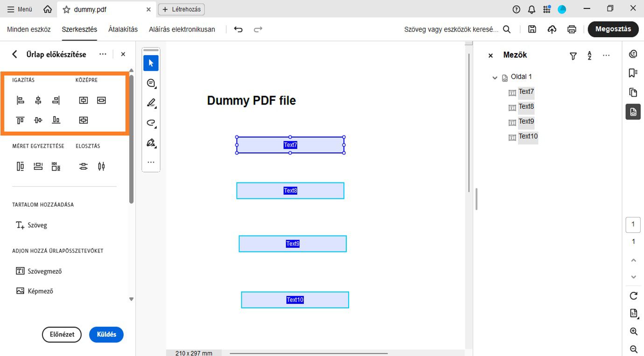Rotate the page view
This screenshot has height=356, width=644.
(x=633, y=296)
